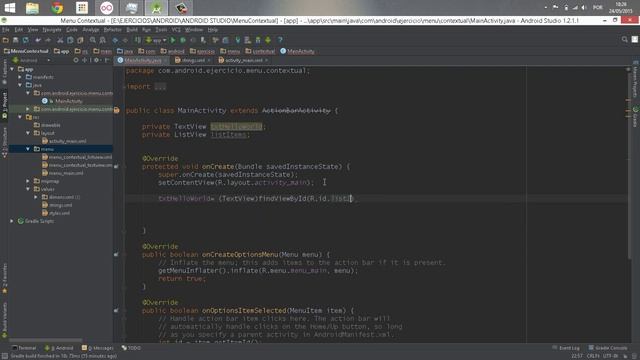640x360 pixels.
Task: Toggle the Terminal tool window
Action: click(x=24, y=348)
